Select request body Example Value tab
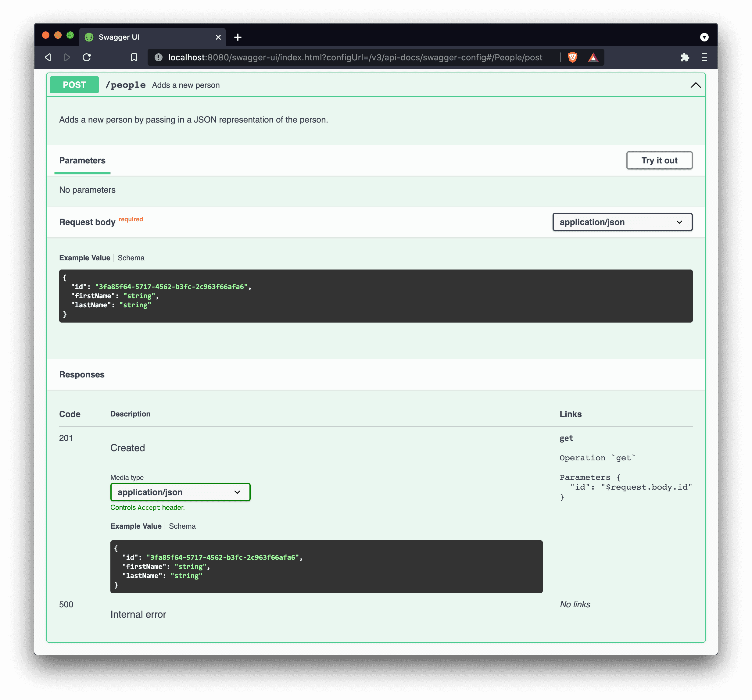Viewport: 752px width, 700px height. click(x=85, y=258)
